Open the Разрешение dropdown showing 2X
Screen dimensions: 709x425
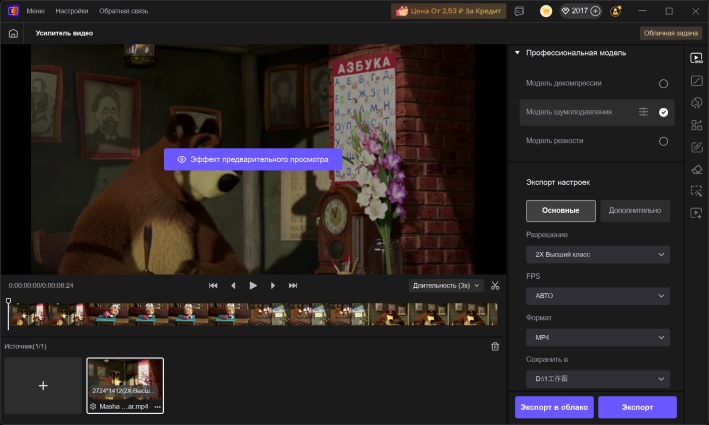tap(598, 255)
